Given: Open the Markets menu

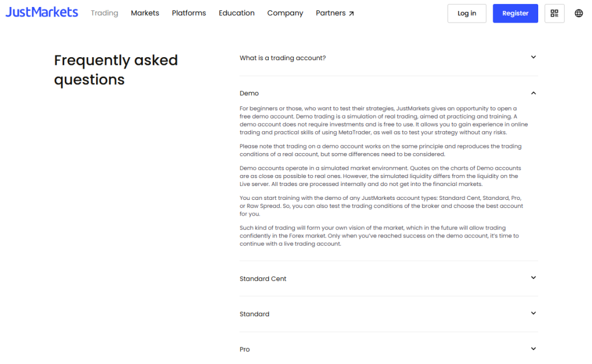Looking at the screenshot, I should pos(145,13).
